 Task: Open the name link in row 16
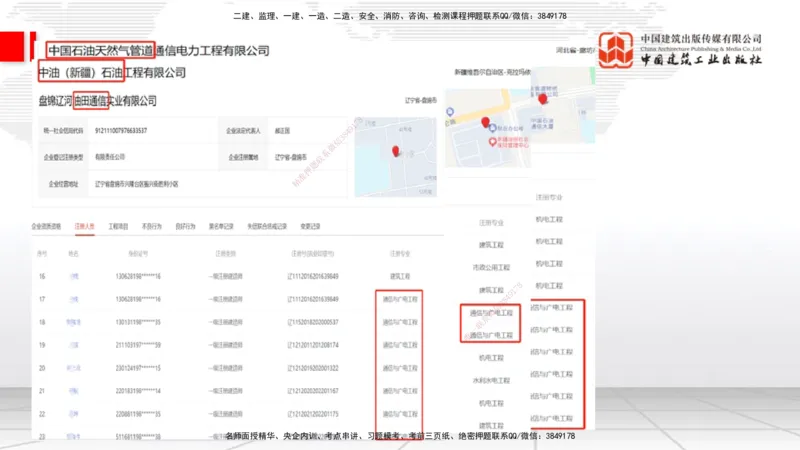click(x=74, y=277)
